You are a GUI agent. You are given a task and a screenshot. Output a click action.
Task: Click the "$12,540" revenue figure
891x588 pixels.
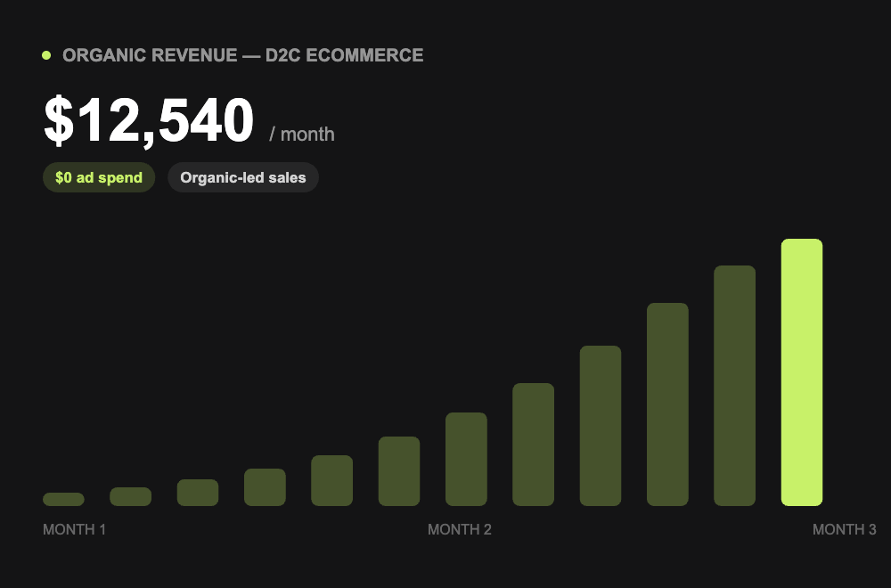click(149, 120)
